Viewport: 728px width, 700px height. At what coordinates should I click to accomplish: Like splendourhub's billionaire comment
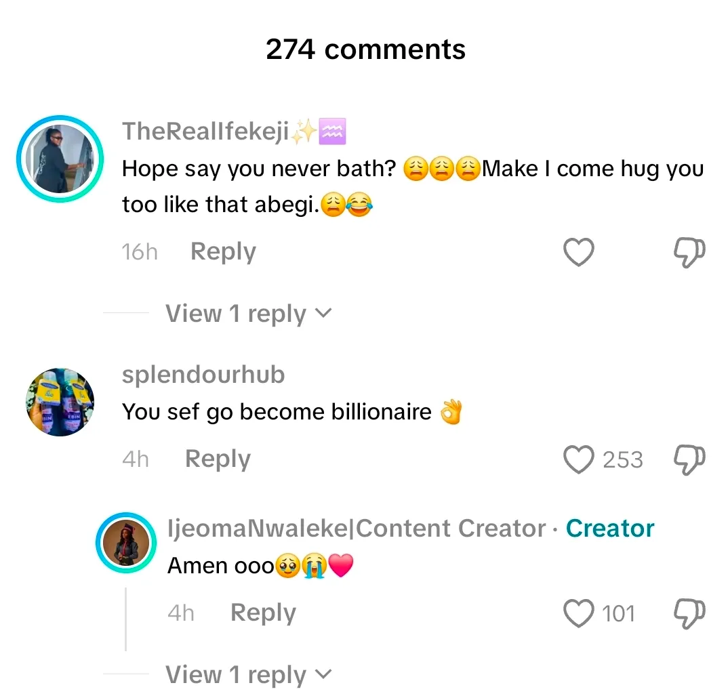click(579, 459)
